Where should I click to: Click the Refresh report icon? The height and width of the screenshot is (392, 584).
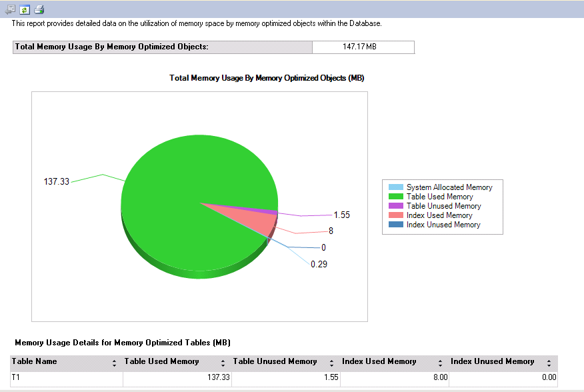[25, 9]
